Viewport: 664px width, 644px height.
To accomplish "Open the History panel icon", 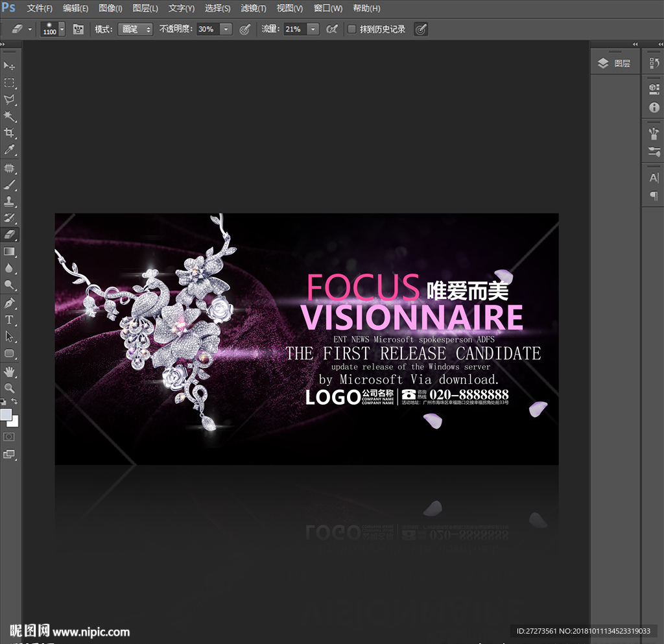I will [654, 63].
